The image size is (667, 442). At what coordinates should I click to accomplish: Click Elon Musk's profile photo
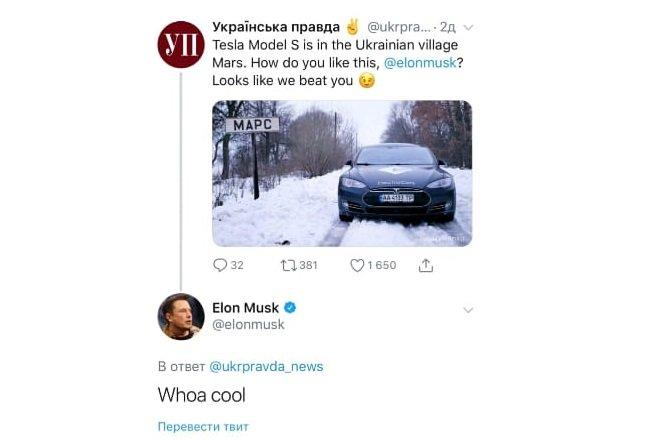[x=181, y=316]
